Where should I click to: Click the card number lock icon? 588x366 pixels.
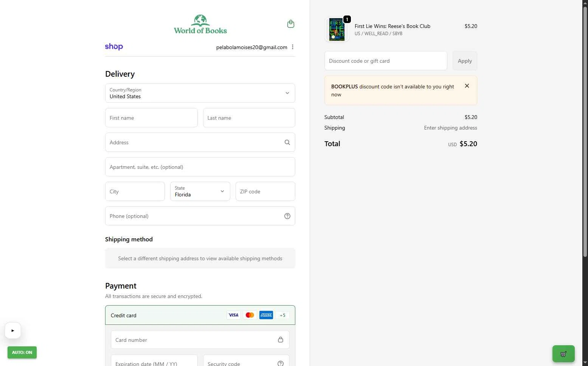(x=281, y=340)
